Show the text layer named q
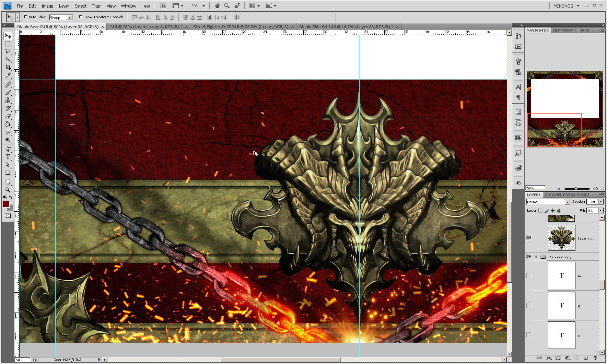Screen dimensions: 607x364 (x=529, y=305)
